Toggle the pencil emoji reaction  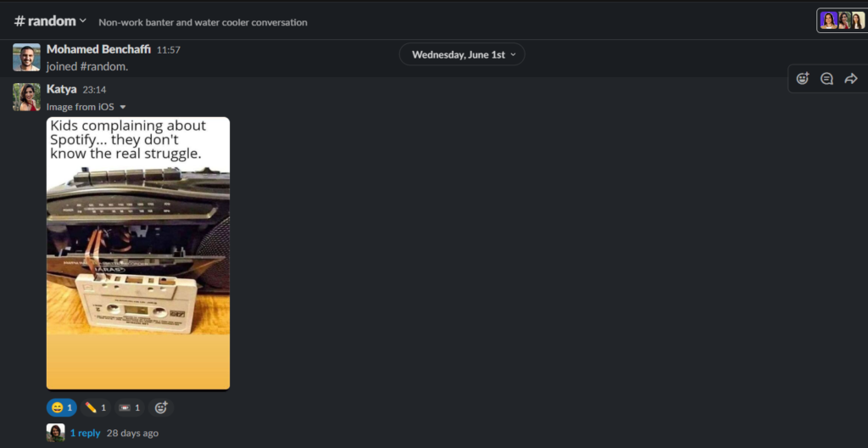pyautogui.click(x=96, y=407)
